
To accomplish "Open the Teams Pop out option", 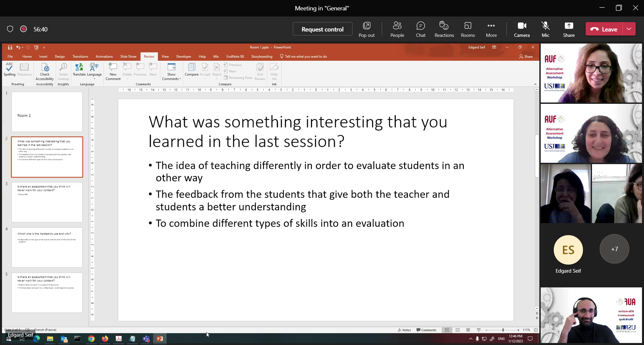I will (x=366, y=29).
